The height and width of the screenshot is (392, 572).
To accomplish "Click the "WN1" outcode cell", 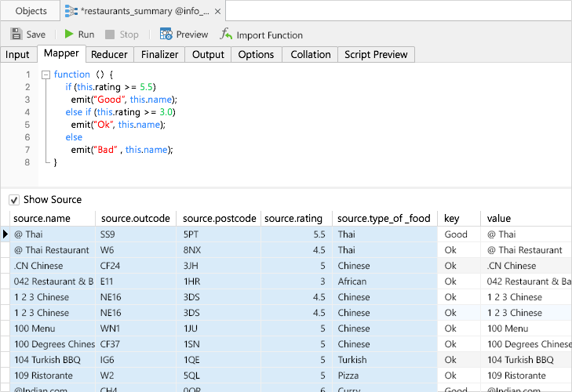I will [x=136, y=328].
